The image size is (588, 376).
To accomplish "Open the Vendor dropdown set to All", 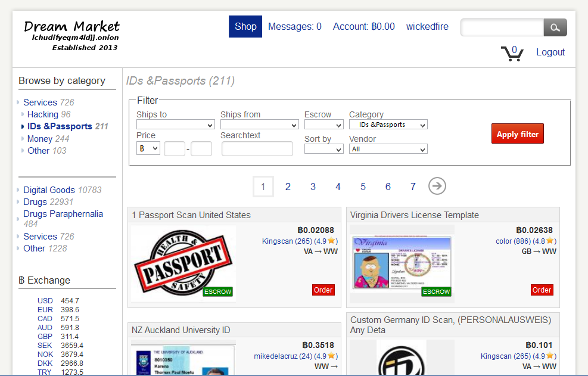I will (388, 149).
